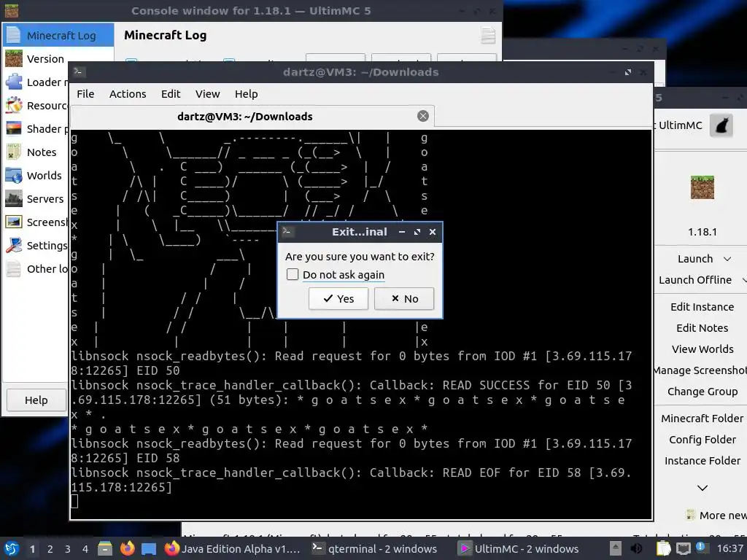Open clipboard manager tray icon
Screen dimensions: 747x560
663,548
